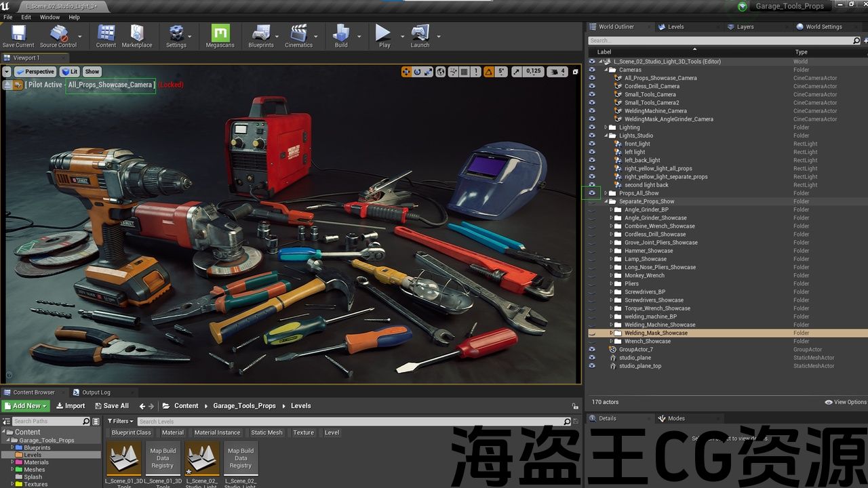Click the Blueprints toolbar icon
868x488 pixels.
[x=260, y=36]
